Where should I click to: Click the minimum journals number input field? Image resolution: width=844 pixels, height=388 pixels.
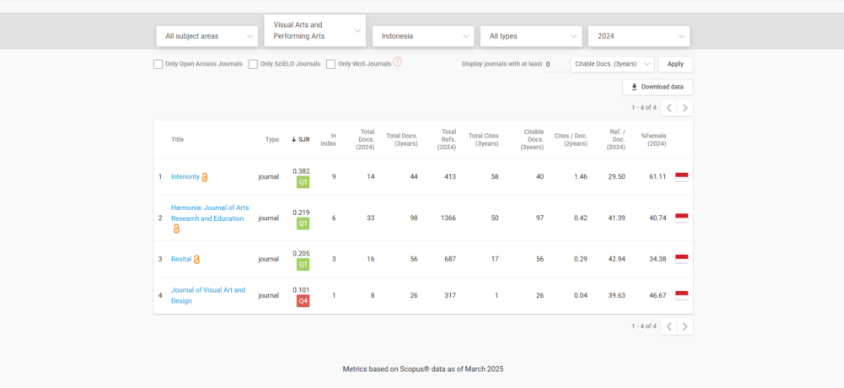[x=554, y=64]
